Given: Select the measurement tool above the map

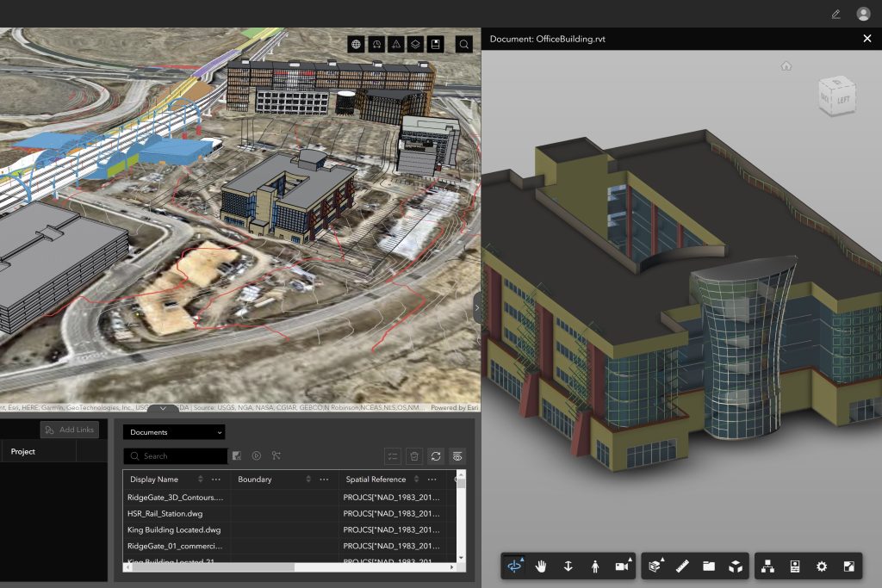Looking at the screenshot, I should 397,44.
